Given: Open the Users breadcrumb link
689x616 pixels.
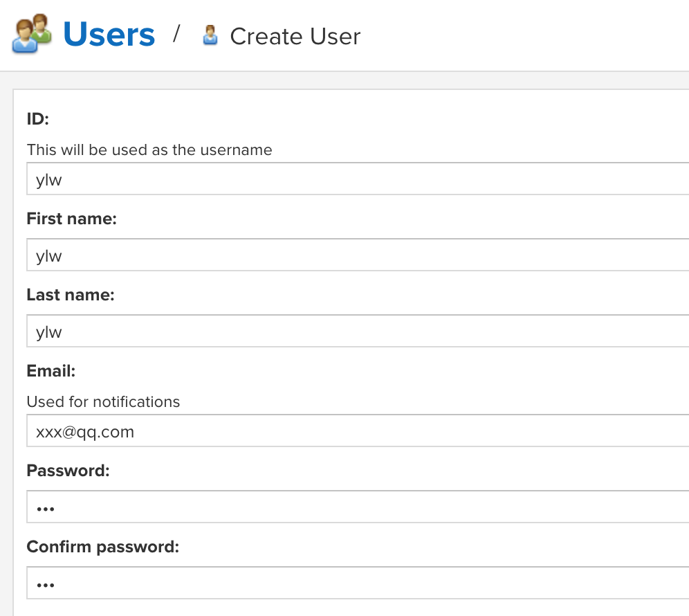Looking at the screenshot, I should 109,35.
